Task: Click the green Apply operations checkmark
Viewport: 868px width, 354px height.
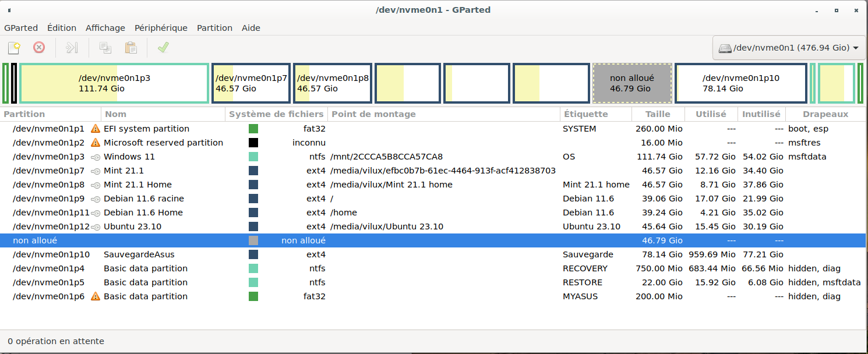Action: [163, 48]
